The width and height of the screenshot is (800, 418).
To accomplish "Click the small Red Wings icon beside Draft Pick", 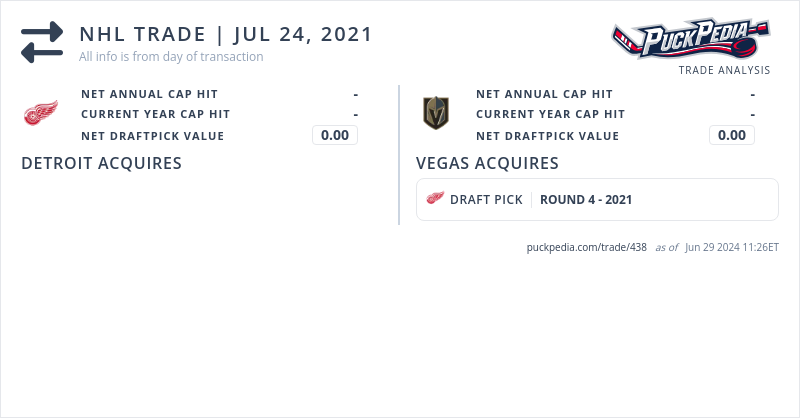I will point(435,199).
